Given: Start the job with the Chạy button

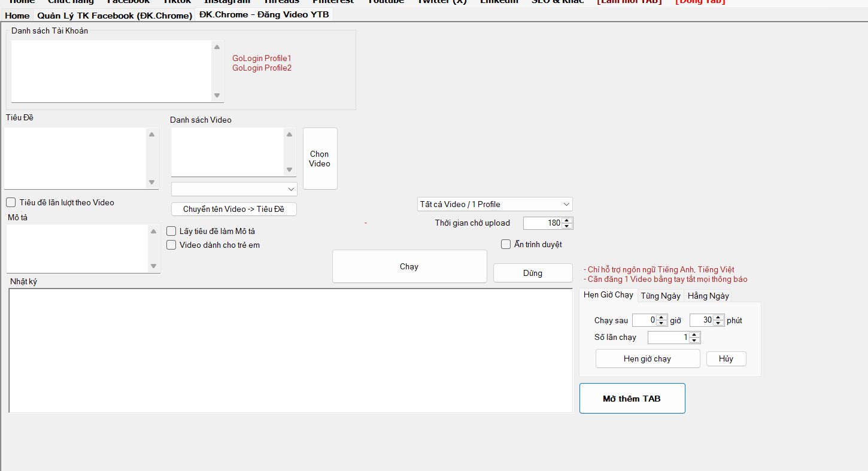Looking at the screenshot, I should pyautogui.click(x=409, y=266).
